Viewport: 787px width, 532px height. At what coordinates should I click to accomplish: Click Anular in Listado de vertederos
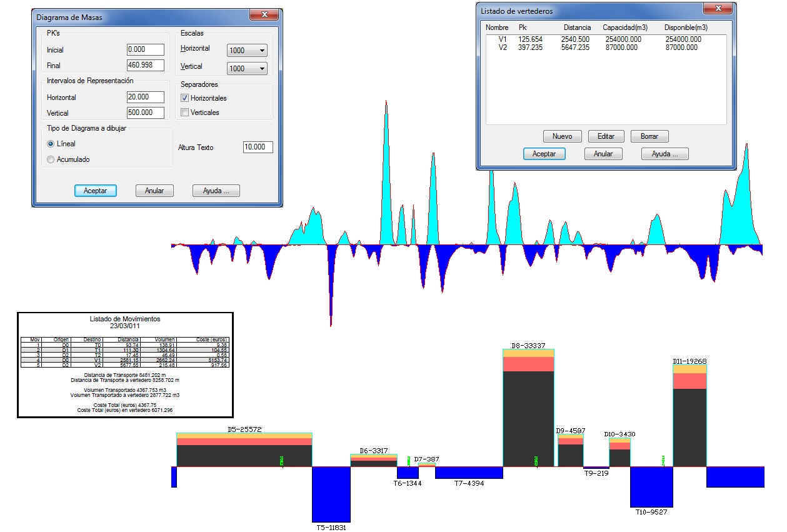click(603, 154)
